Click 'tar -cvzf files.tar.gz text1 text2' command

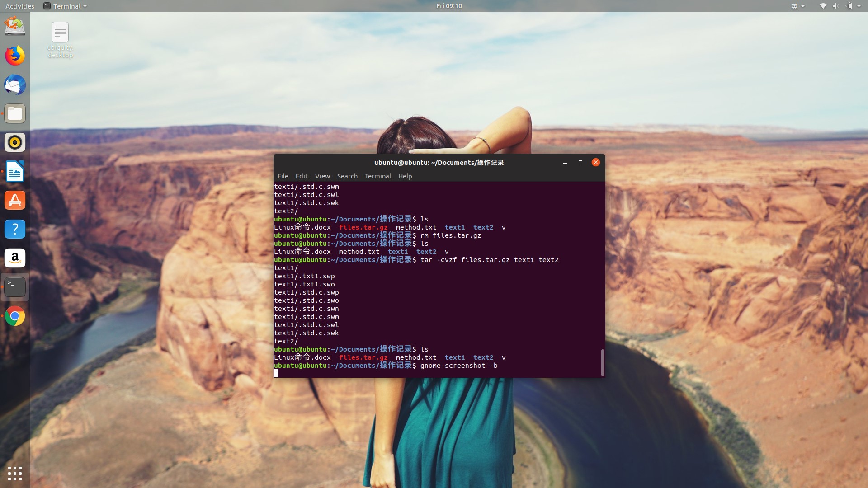pyautogui.click(x=490, y=260)
